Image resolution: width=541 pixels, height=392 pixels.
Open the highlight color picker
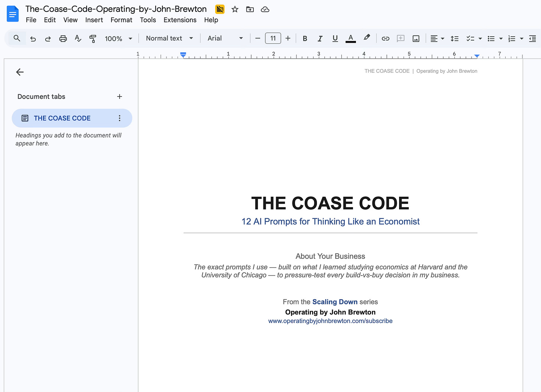367,37
